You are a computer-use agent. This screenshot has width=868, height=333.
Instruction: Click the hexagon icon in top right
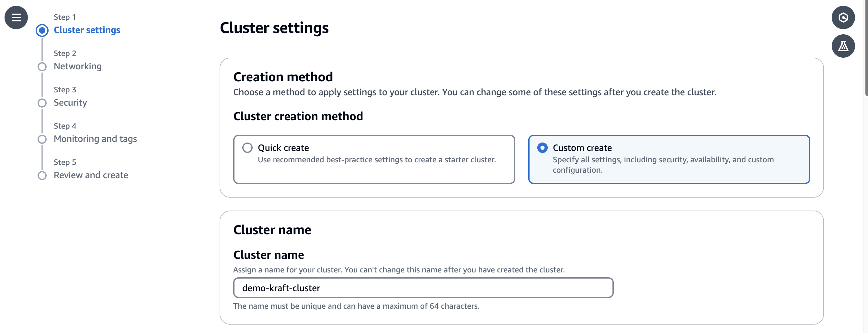[x=843, y=17]
